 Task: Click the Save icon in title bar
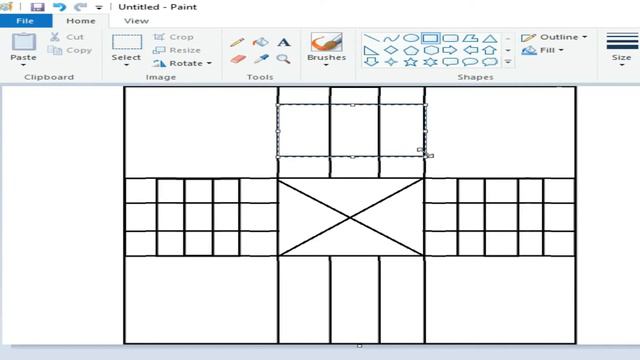coord(38,7)
